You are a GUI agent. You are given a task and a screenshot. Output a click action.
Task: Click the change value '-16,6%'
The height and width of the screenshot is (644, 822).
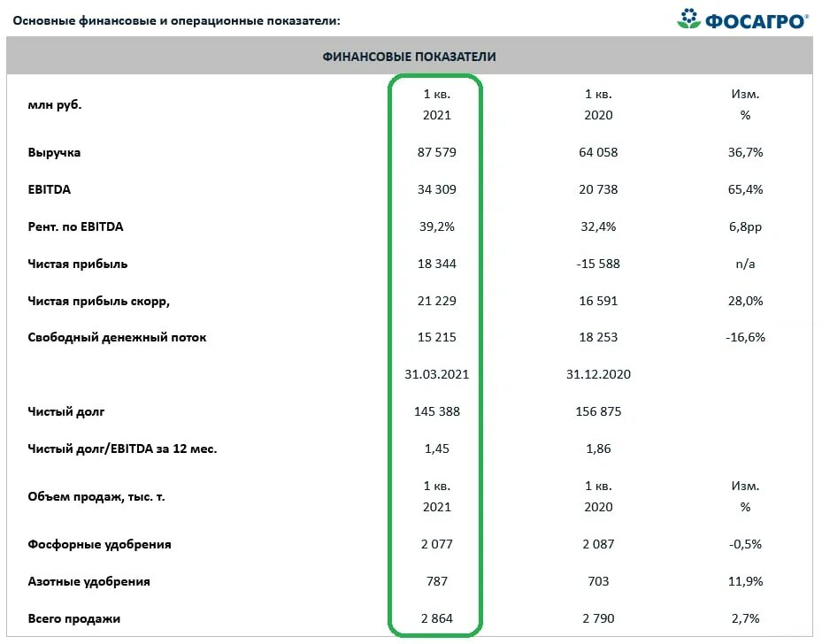[x=745, y=337]
